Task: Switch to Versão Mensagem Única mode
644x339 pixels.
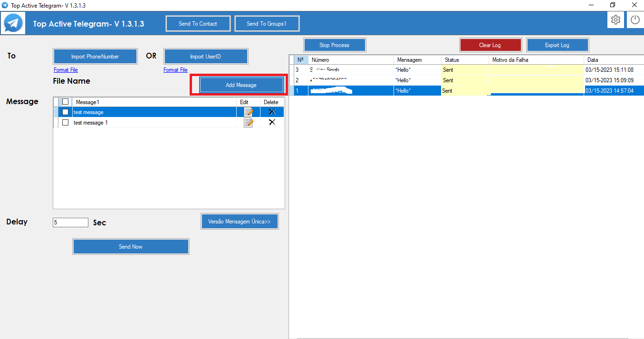Action: pos(240,222)
